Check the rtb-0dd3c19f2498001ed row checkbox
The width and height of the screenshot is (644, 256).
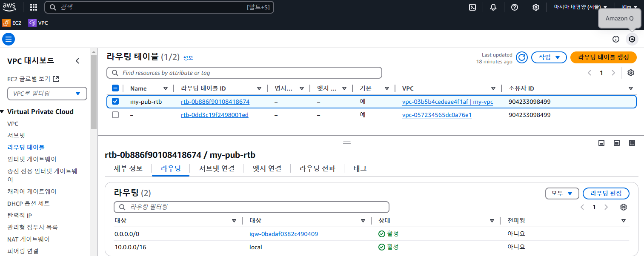click(115, 115)
